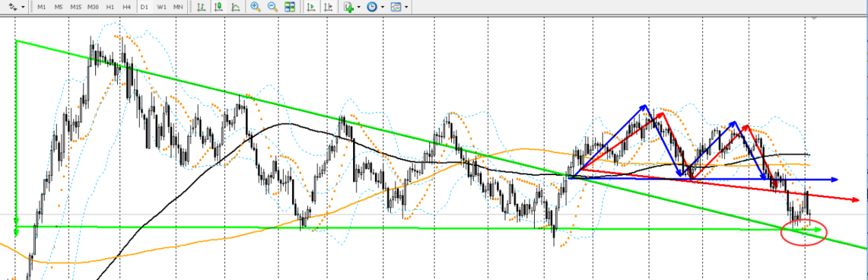Image resolution: width=868 pixels, height=280 pixels.
Task: Add indicator using green plus icon
Action: coord(349,7)
